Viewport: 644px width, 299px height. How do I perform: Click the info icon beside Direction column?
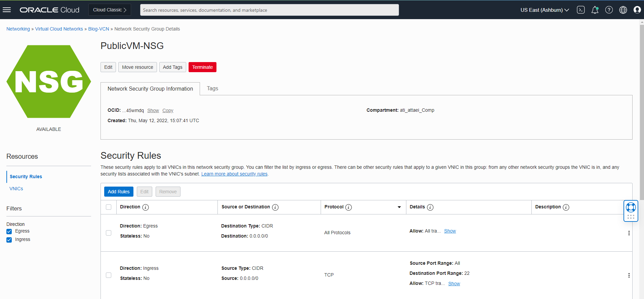coord(145,207)
